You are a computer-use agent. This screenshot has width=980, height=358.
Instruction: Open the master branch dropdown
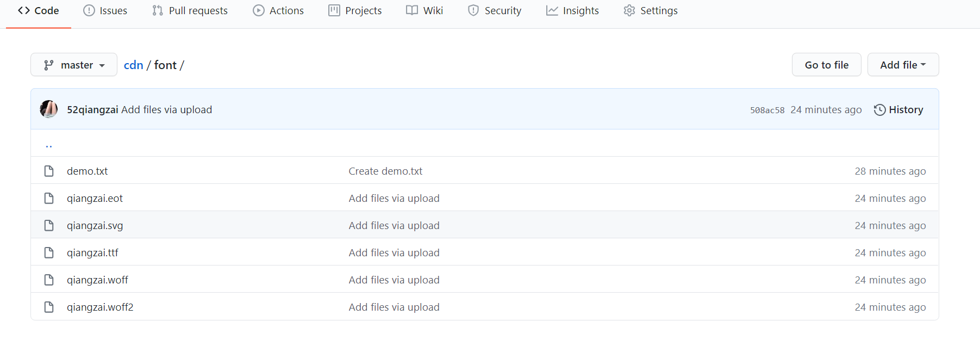(74, 65)
